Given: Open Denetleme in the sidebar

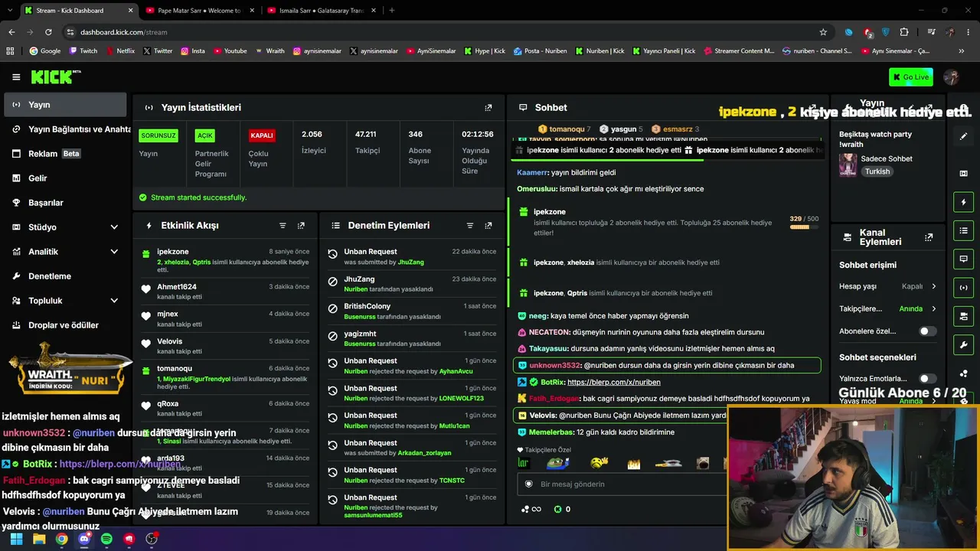Looking at the screenshot, I should (x=66, y=276).
